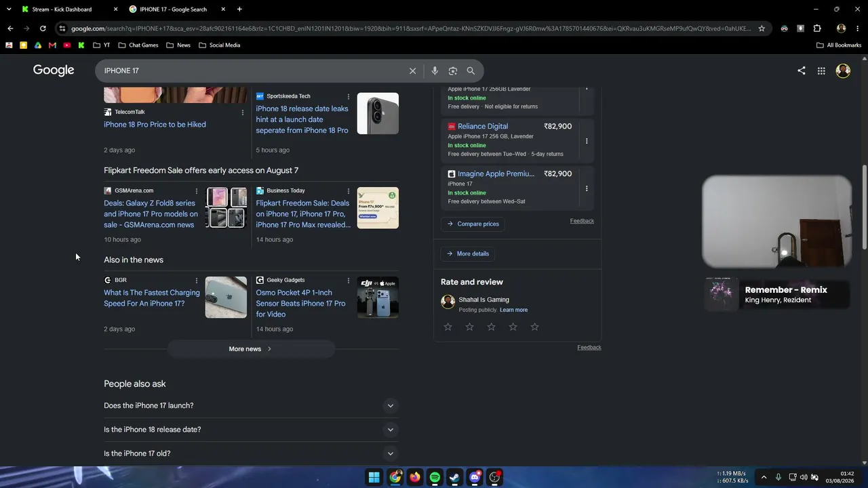
Task: Rate with the fifth star
Action: 535,327
